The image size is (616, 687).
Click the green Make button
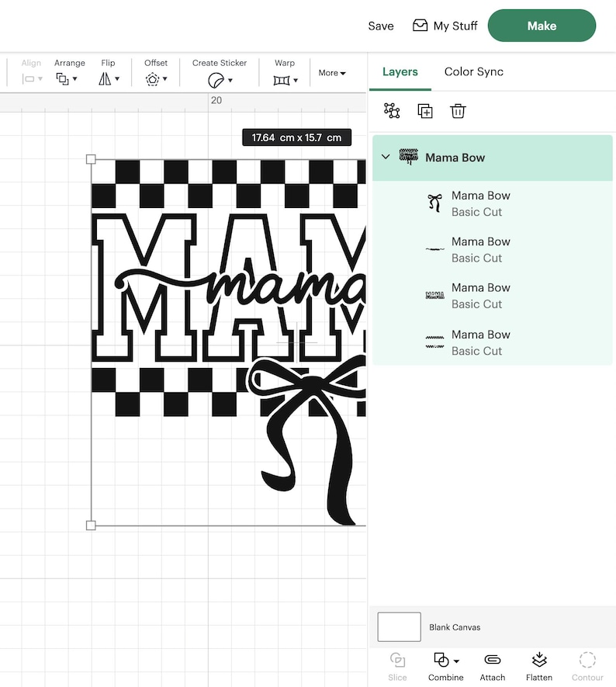pos(542,26)
